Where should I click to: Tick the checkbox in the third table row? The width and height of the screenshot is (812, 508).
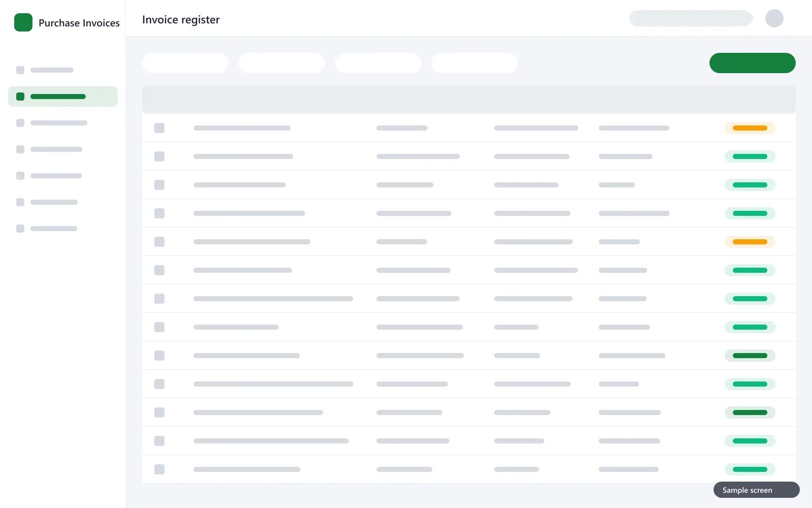[159, 185]
